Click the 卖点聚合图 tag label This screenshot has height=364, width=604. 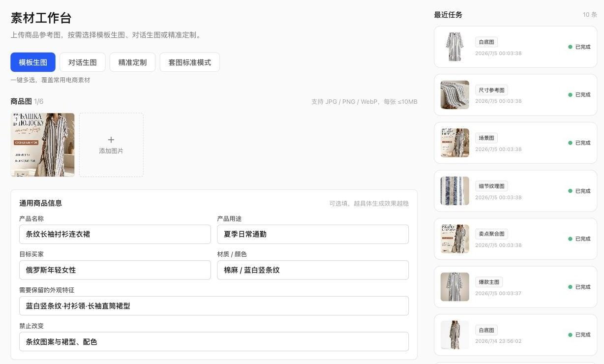(491, 234)
